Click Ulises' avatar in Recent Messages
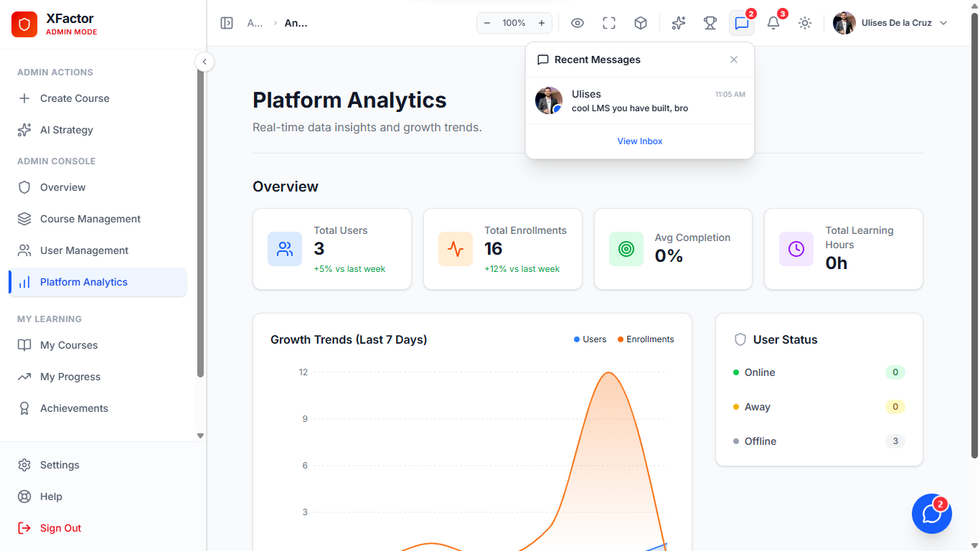This screenshot has height=551, width=980. 549,100
